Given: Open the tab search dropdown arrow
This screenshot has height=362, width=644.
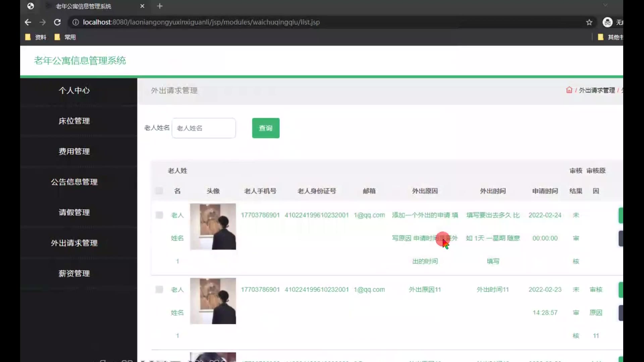Looking at the screenshot, I should 605,5.
